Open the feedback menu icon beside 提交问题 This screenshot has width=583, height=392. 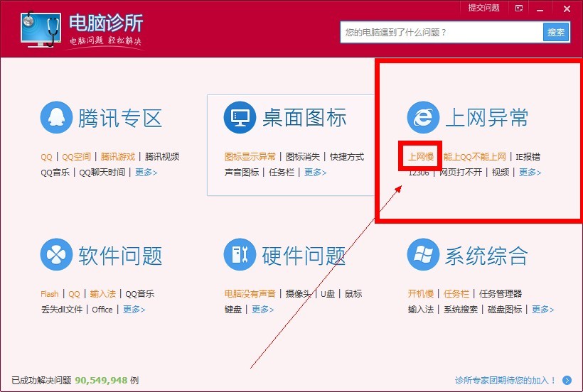[x=519, y=9]
